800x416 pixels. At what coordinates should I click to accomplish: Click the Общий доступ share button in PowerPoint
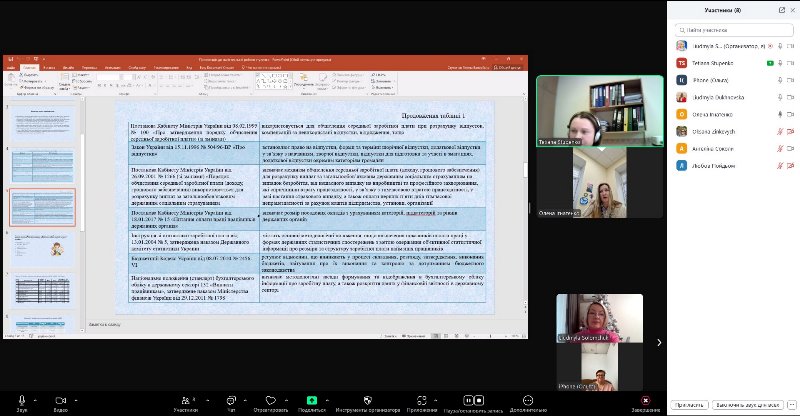click(507, 67)
